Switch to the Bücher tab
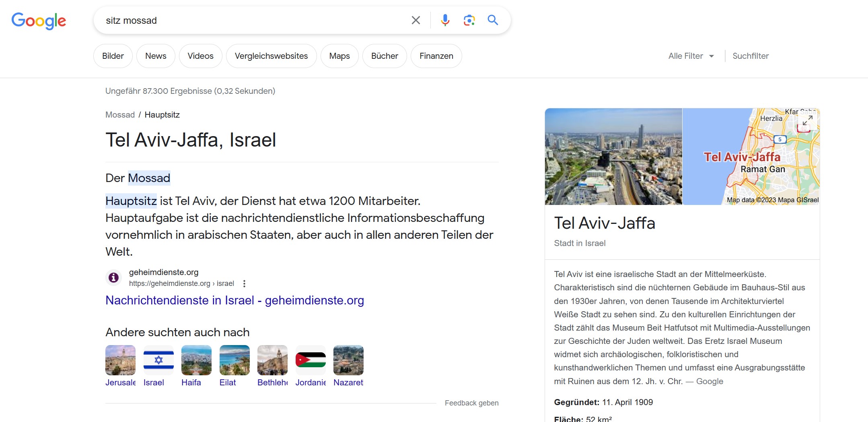 (385, 56)
